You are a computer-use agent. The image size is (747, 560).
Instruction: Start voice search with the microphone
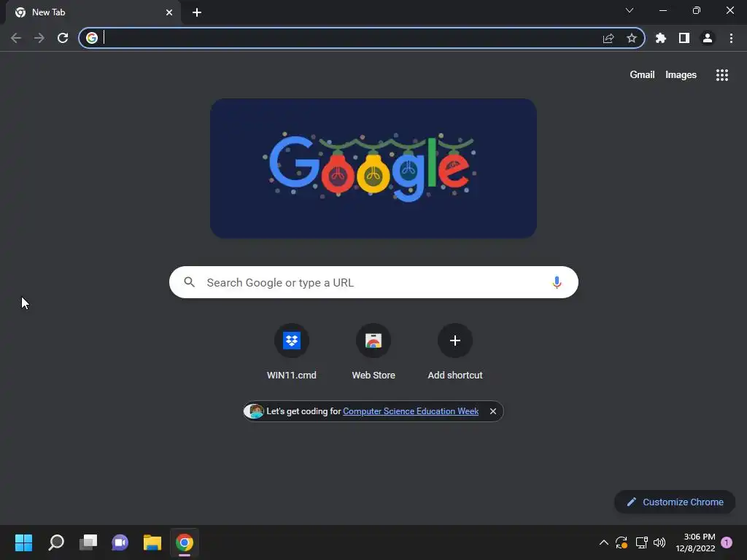[x=557, y=282]
